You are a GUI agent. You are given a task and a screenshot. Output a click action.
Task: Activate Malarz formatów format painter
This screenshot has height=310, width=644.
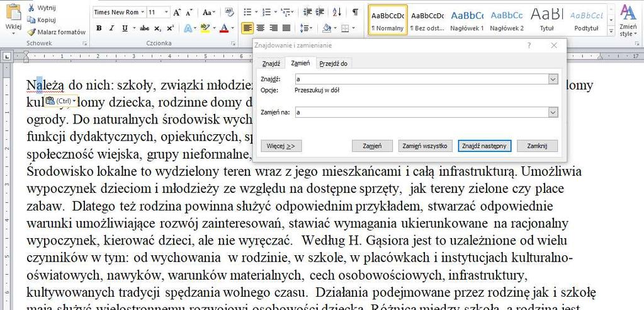click(56, 32)
